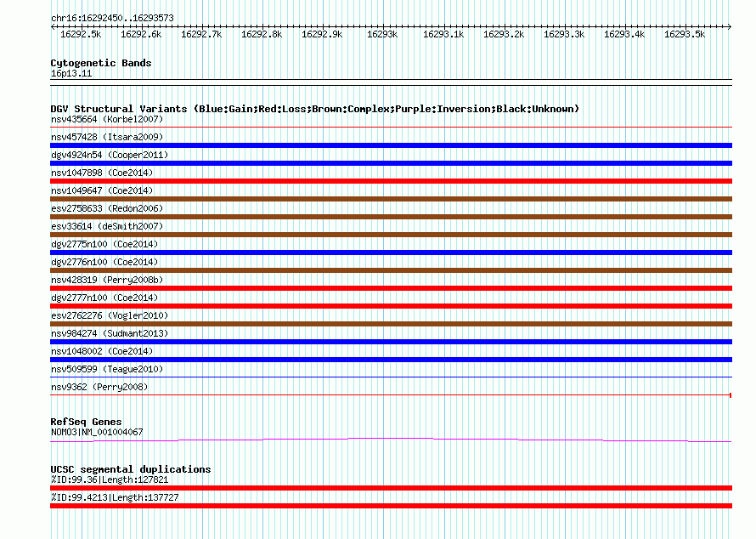The height and width of the screenshot is (539, 756).
Task: Click the 16293k ruler label
Action: click(382, 34)
